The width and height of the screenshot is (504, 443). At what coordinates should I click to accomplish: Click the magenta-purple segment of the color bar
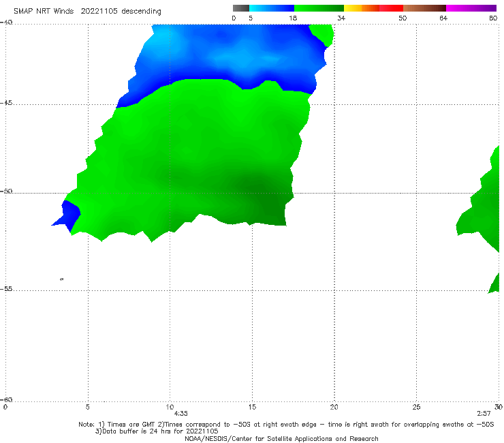coord(471,8)
